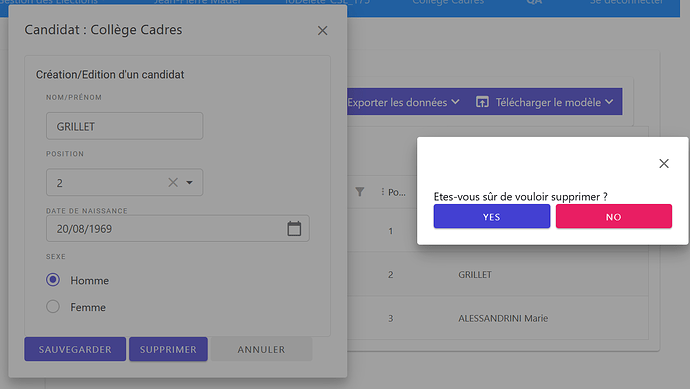This screenshot has height=389, width=690.
Task: Confirm deletion with the YES button
Action: (492, 216)
